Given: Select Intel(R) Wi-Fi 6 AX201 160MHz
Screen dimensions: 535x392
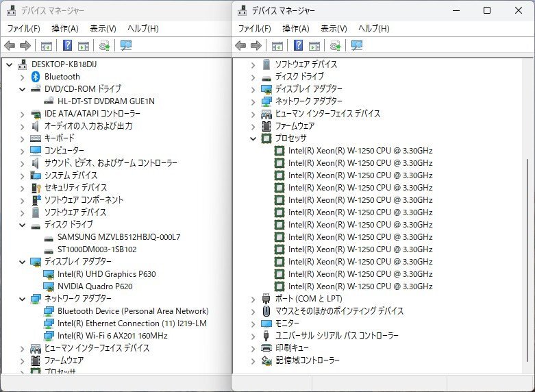Looking at the screenshot, I should coord(112,336).
